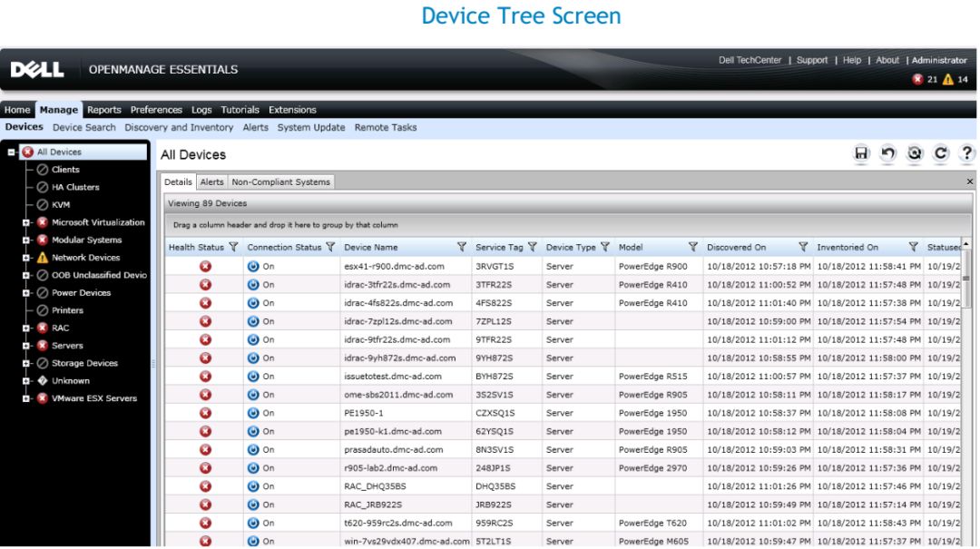Open the Logs menu
This screenshot has height=549, width=980.
201,110
